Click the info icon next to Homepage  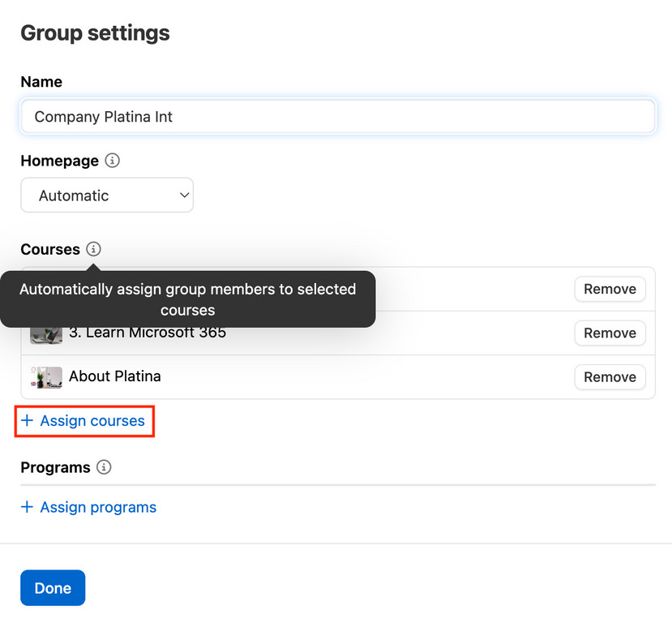(113, 161)
